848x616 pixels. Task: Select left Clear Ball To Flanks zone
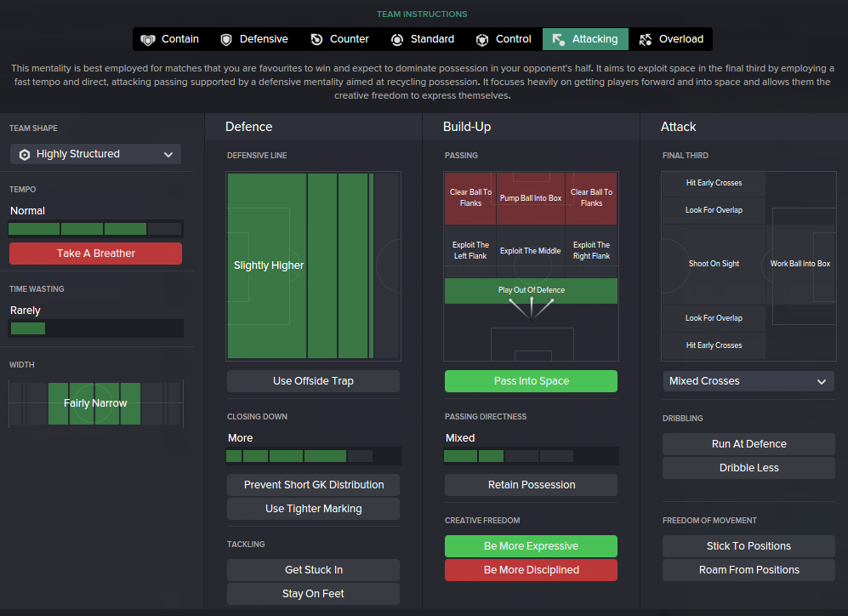point(470,198)
